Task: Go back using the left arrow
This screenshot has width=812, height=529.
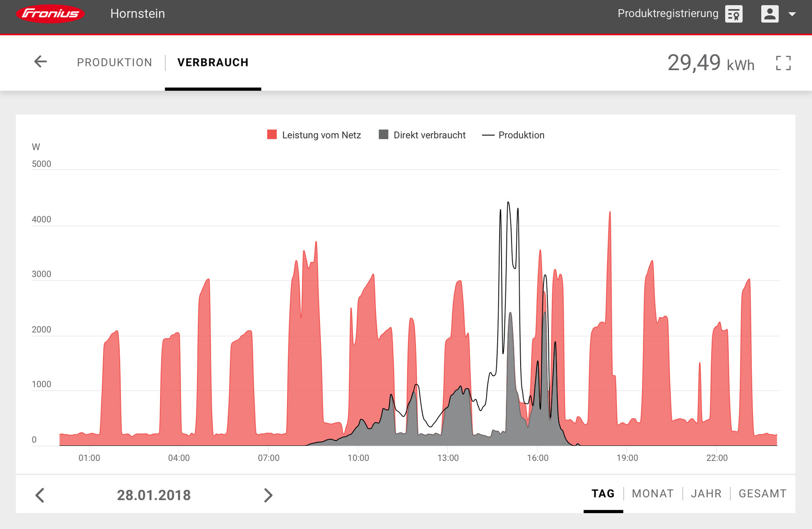Action: coord(41,62)
